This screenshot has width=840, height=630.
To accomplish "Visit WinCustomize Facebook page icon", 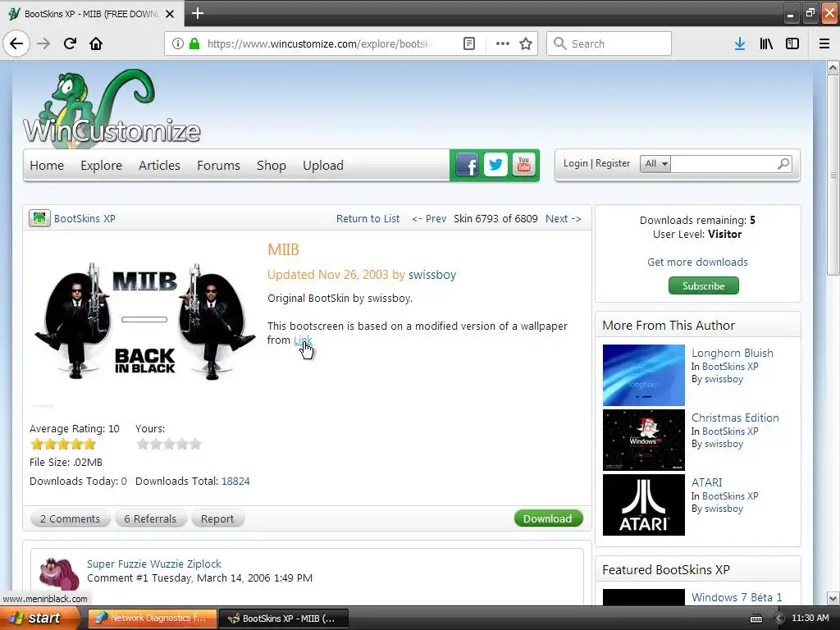I will point(467,165).
